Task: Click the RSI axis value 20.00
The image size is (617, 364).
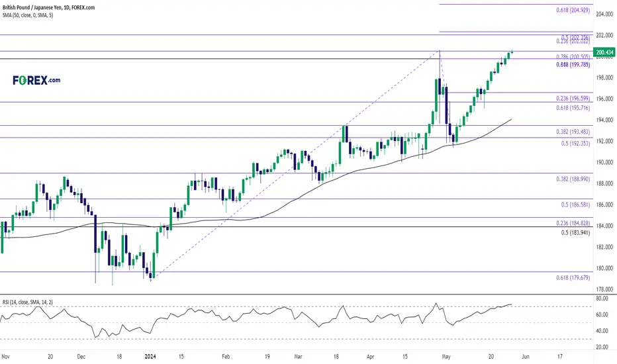Action: pyautogui.click(x=602, y=347)
